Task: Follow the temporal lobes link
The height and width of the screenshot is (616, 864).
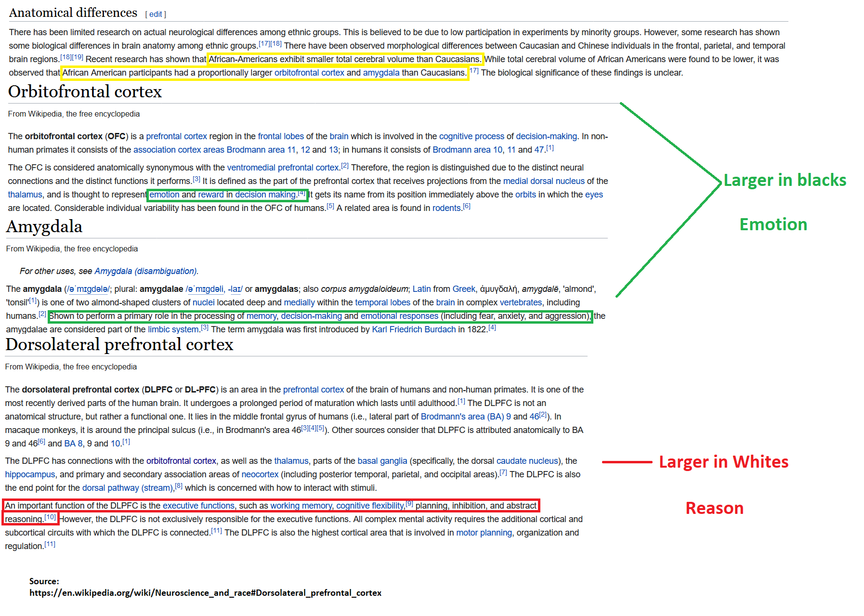Action: tap(382, 302)
